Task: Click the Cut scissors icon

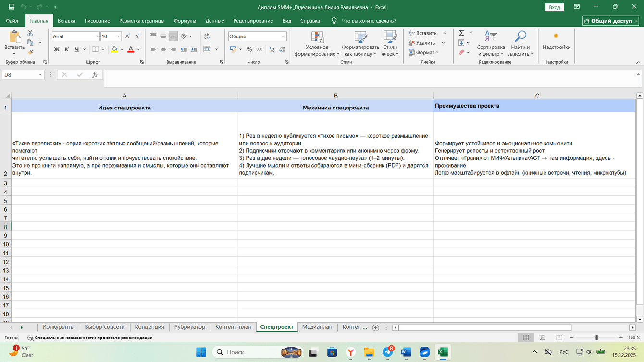Action: coord(30,33)
